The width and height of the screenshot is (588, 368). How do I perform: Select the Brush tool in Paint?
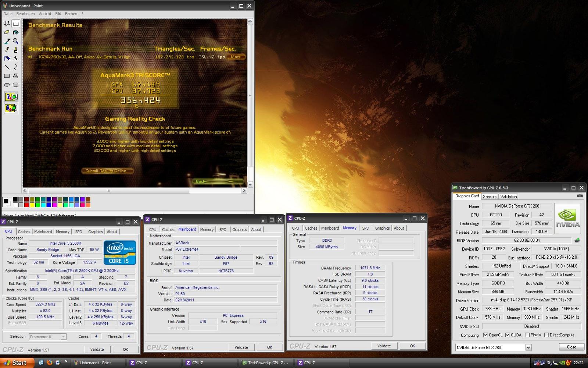pyautogui.click(x=15, y=50)
